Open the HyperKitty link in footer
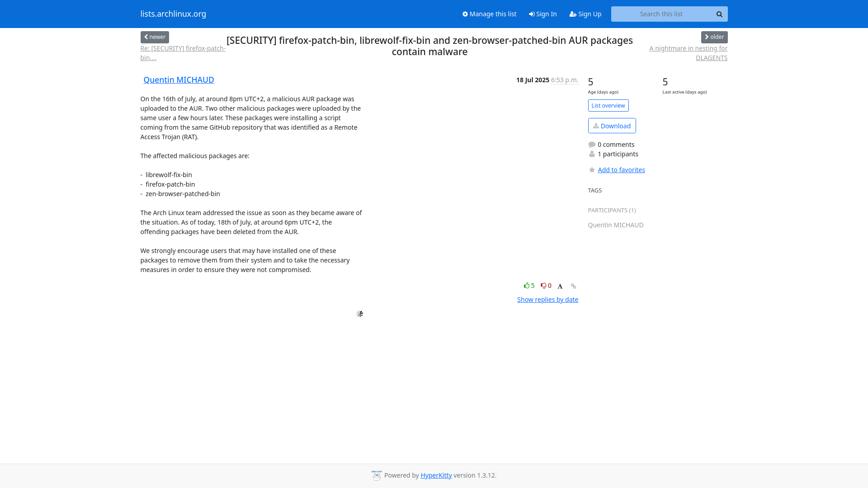The height and width of the screenshot is (488, 868). pos(436,475)
